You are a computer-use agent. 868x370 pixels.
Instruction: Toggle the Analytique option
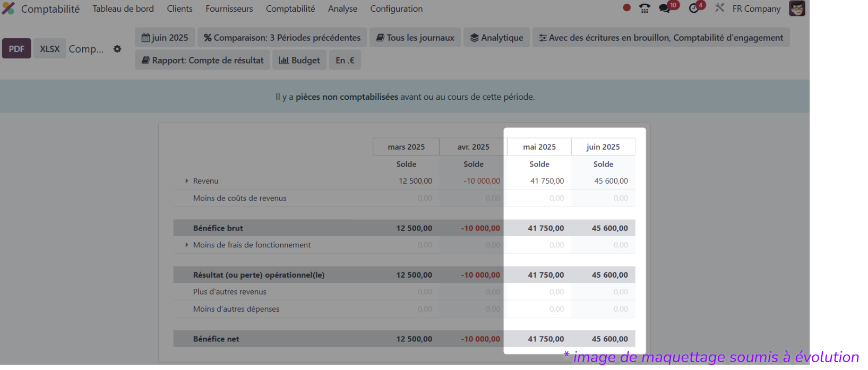496,38
